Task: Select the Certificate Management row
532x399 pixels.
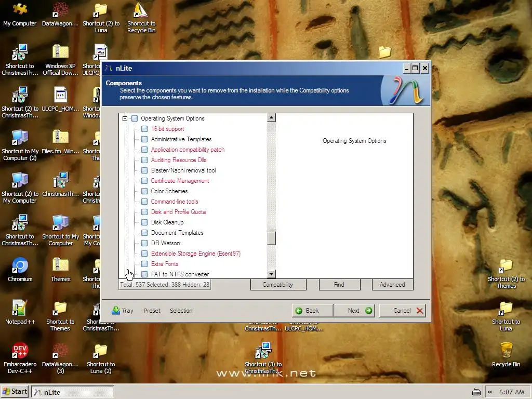Action: [x=180, y=181]
